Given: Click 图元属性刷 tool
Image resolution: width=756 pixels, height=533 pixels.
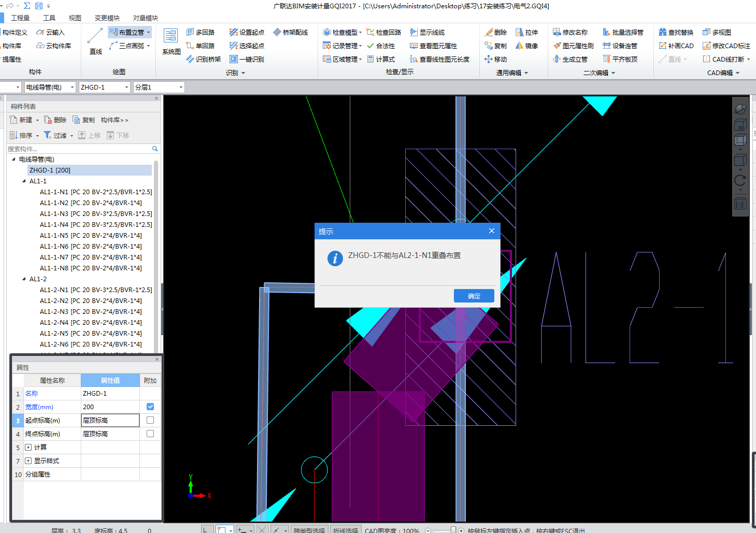Looking at the screenshot, I should coord(573,46).
